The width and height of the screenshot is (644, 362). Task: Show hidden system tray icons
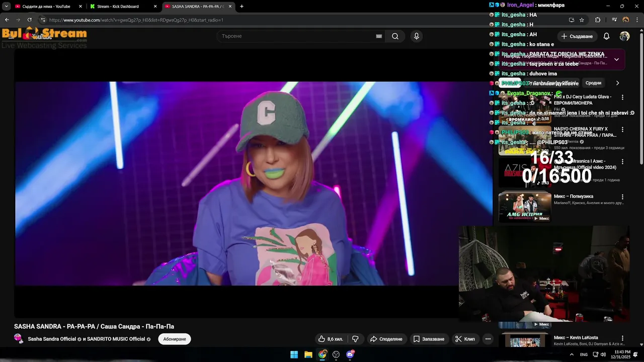click(572, 354)
